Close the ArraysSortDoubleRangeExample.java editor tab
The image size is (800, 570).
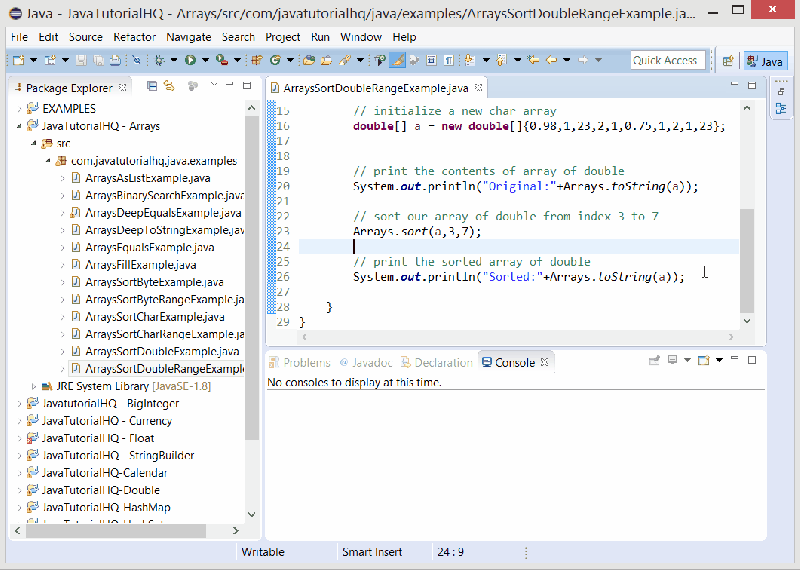point(479,88)
